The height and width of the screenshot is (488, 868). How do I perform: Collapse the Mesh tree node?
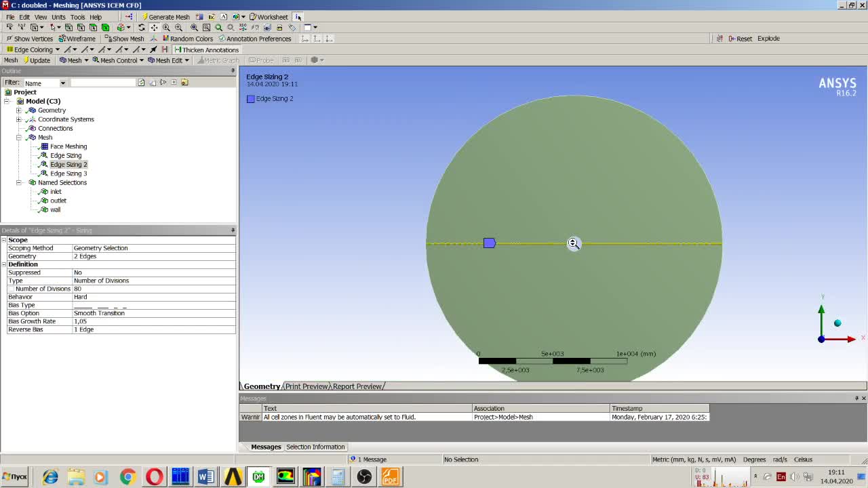(19, 138)
